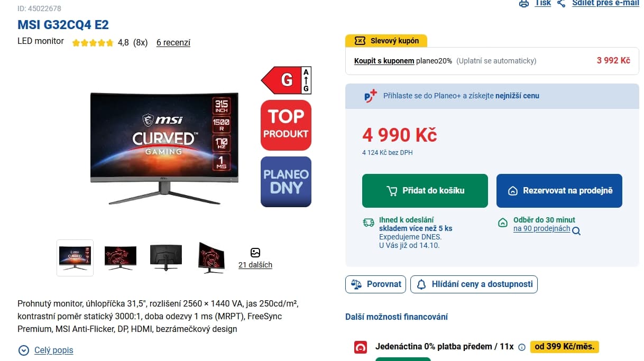Expand Celý popis description
Viewport: 644px width, 361px height.
[x=45, y=350]
